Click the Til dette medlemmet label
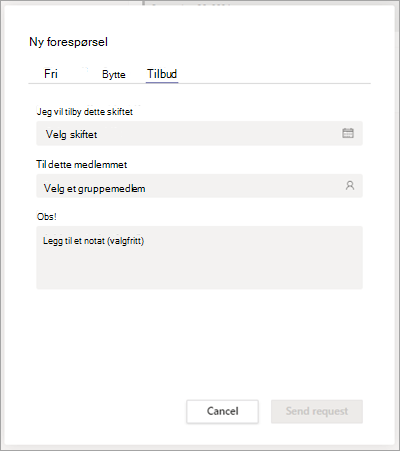The image size is (400, 451). coord(82,164)
